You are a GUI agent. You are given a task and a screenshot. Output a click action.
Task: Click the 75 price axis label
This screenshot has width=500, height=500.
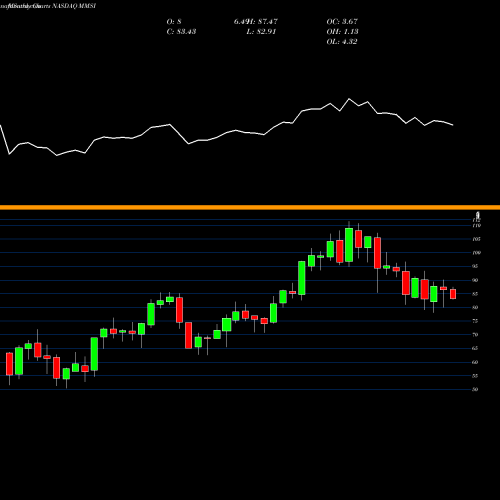point(475,321)
